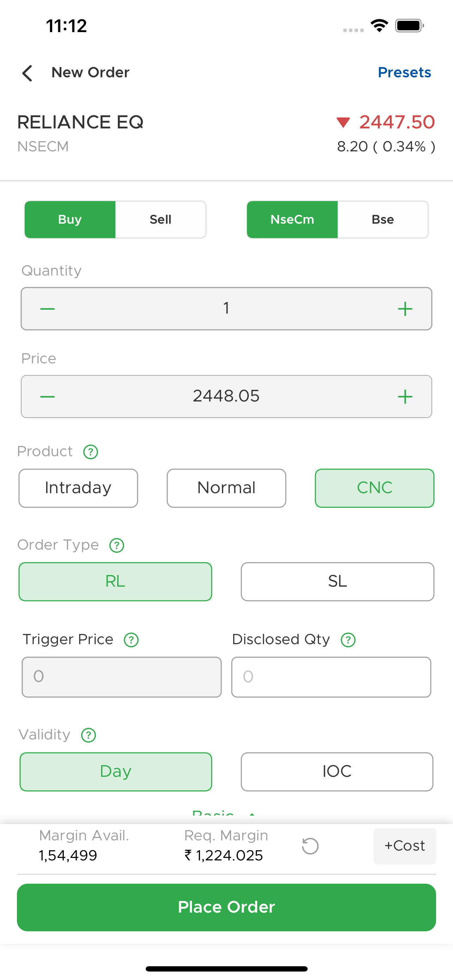The image size is (453, 980).
Task: Set validity to IOC
Action: (x=337, y=772)
